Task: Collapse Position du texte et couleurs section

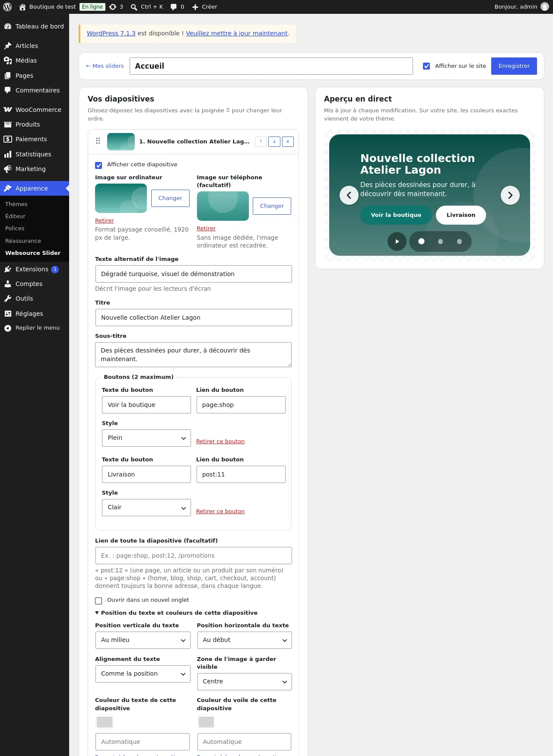Action: point(176,613)
